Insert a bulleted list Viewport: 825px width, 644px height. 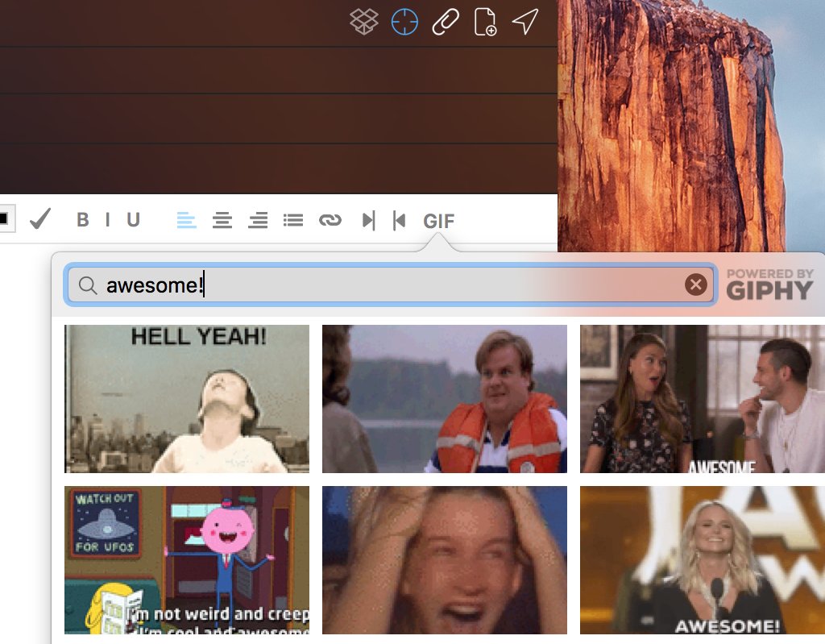click(x=293, y=220)
